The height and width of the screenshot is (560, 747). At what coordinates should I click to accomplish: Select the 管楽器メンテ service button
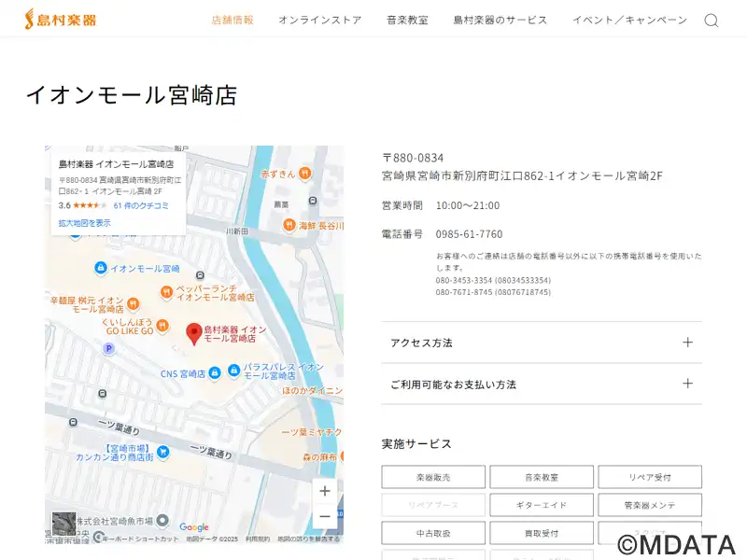[x=650, y=505]
